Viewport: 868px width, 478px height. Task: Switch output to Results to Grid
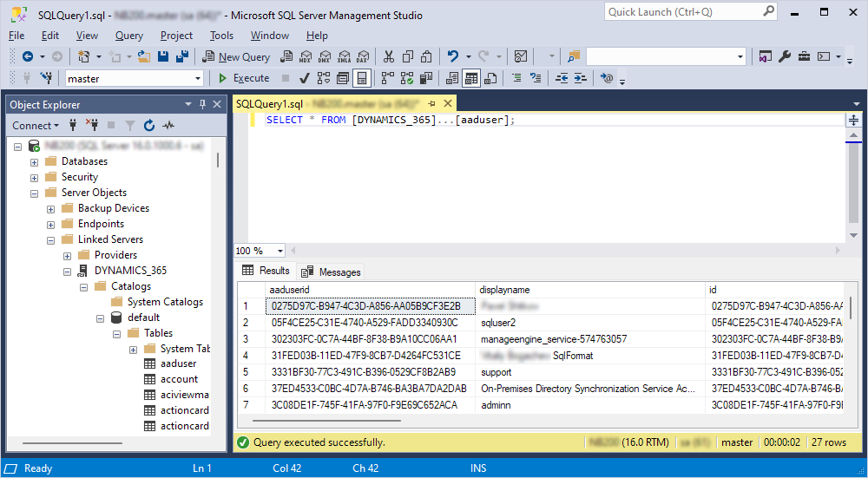tap(471, 79)
